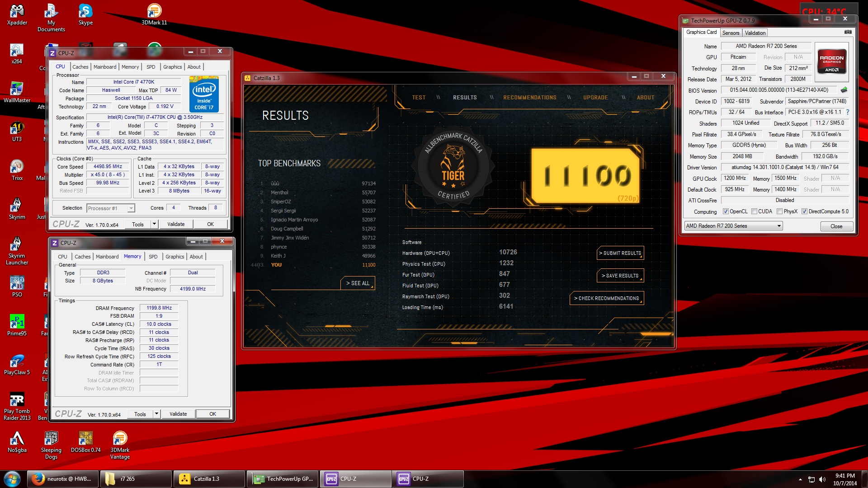The image size is (868, 488).
Task: Launch Skyrim desktop shortcut
Action: coord(17,209)
